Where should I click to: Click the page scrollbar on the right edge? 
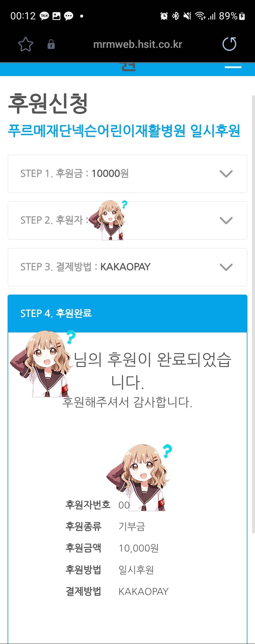253,314
